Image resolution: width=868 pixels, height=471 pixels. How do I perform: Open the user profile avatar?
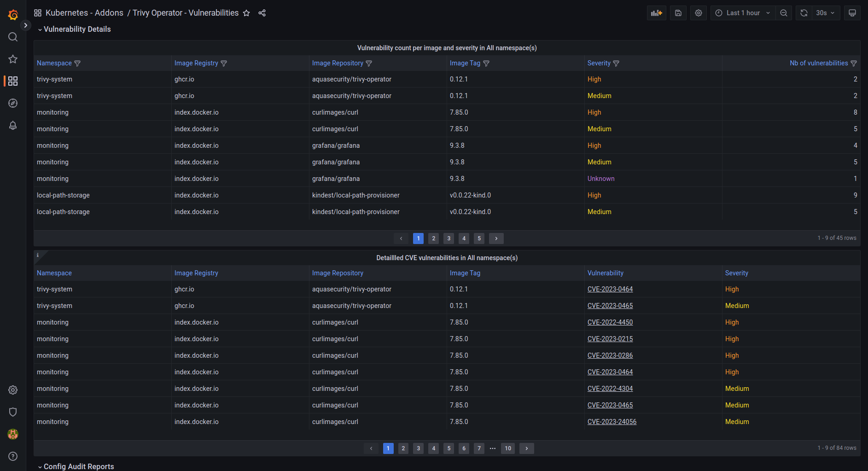click(13, 434)
